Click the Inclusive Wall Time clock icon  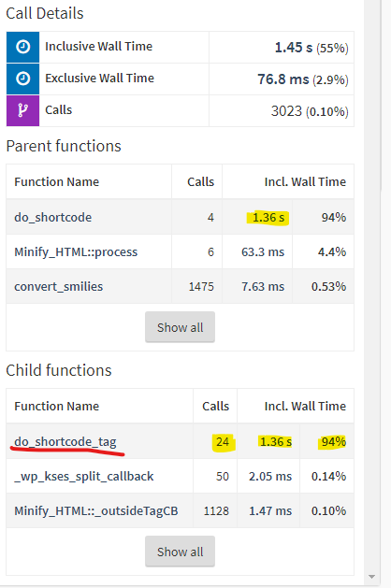coord(22,47)
